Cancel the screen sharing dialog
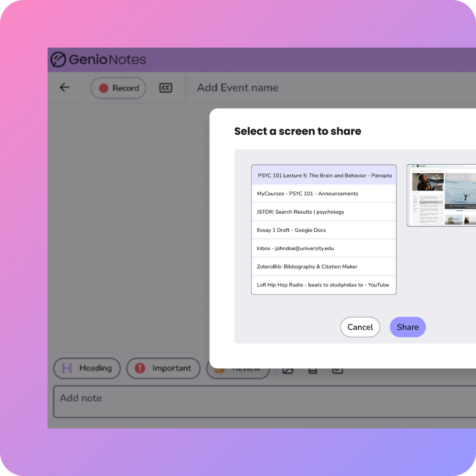The image size is (476, 476). (x=360, y=327)
